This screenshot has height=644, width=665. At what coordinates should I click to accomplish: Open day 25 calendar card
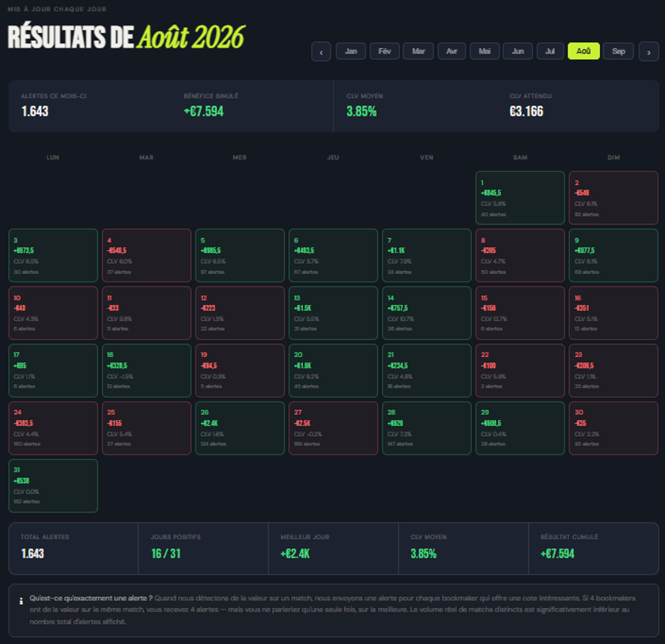(146, 428)
